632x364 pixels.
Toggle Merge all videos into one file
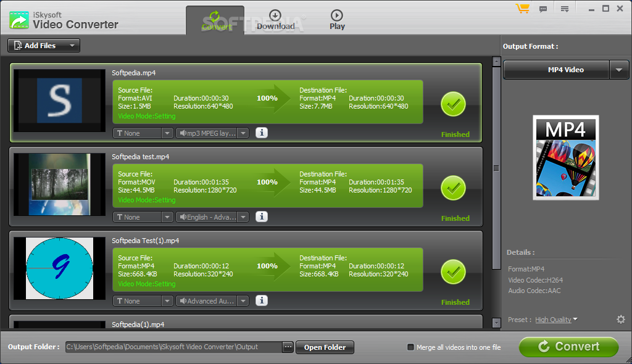410,347
